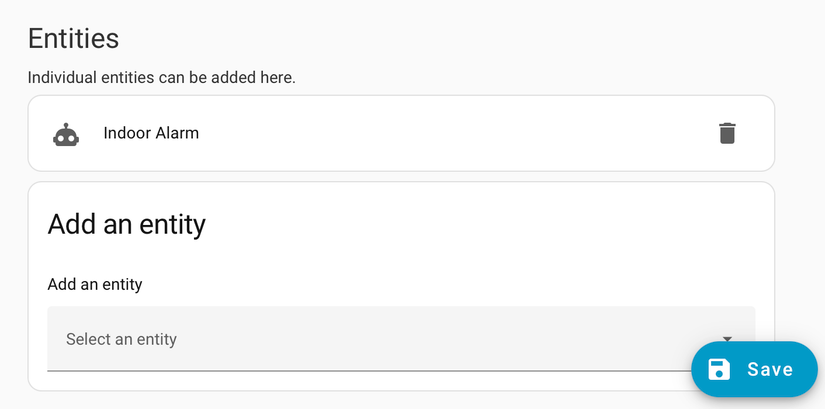
Task: Click the small Add an entity field label
Action: pyautogui.click(x=95, y=285)
